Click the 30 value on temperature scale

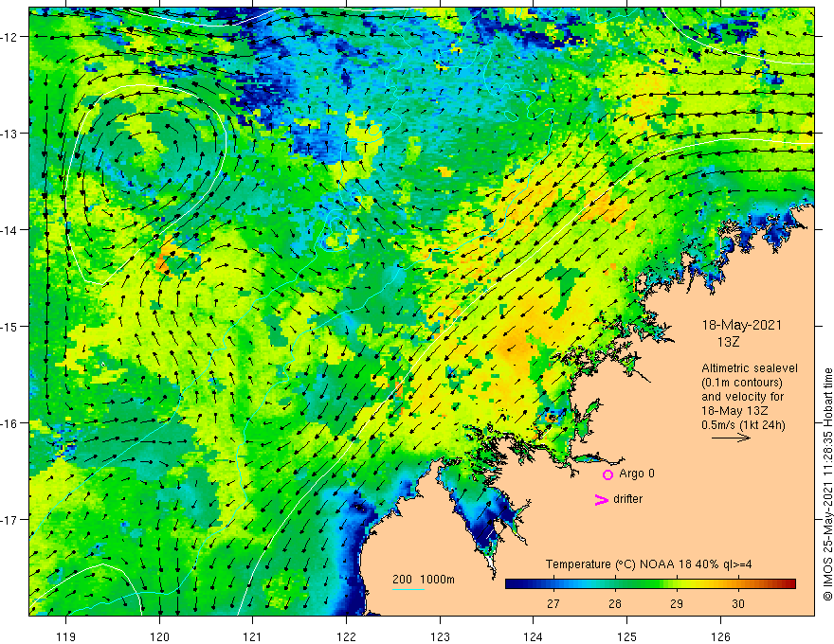click(x=737, y=603)
